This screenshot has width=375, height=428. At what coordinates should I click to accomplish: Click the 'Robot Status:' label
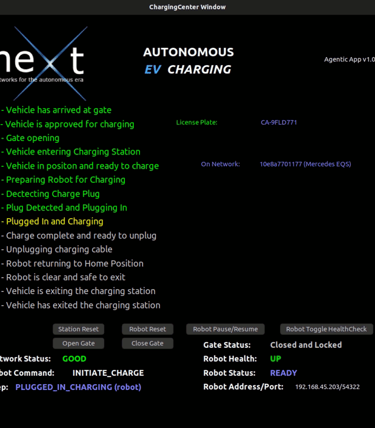pos(229,373)
